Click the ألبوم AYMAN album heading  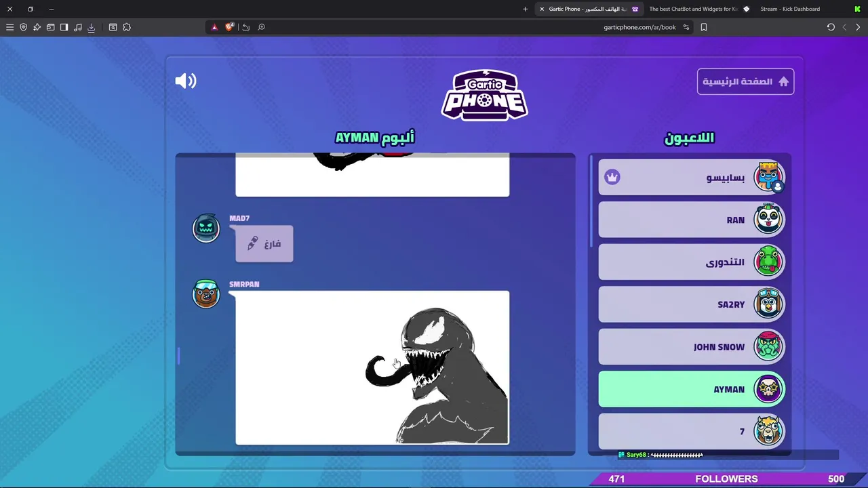pos(375,138)
